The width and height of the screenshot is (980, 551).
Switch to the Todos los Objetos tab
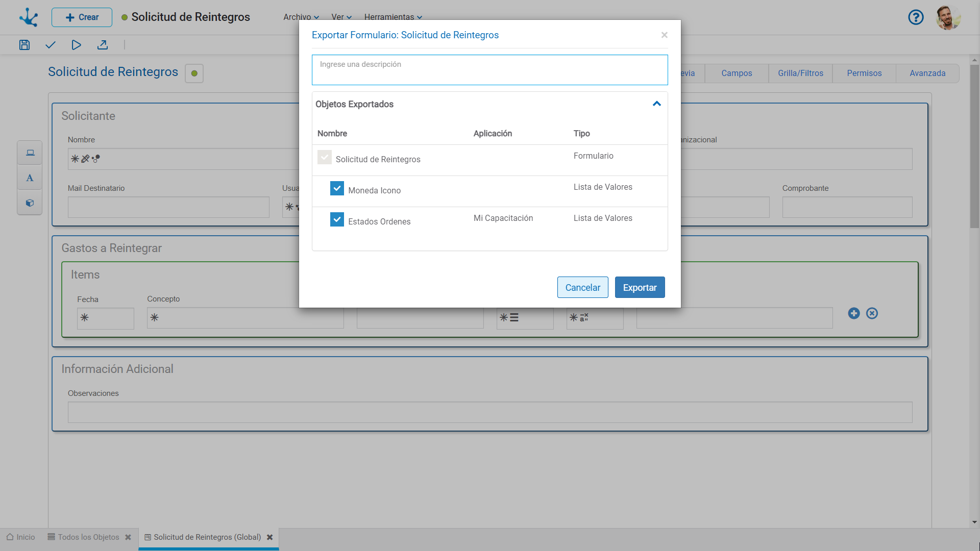tap(83, 537)
